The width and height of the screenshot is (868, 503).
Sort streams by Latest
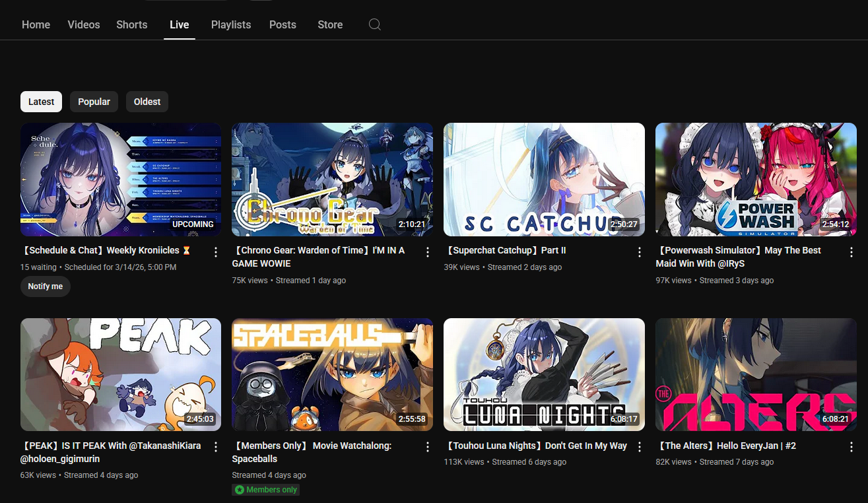point(41,102)
